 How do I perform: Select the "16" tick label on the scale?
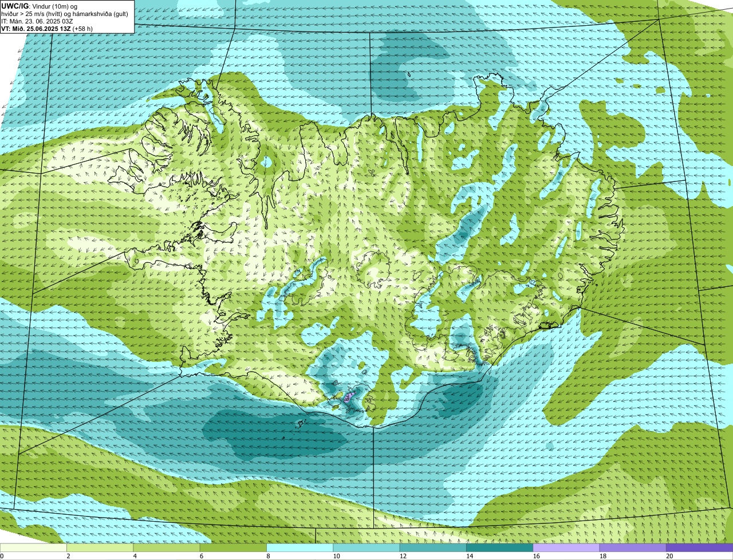click(x=536, y=556)
